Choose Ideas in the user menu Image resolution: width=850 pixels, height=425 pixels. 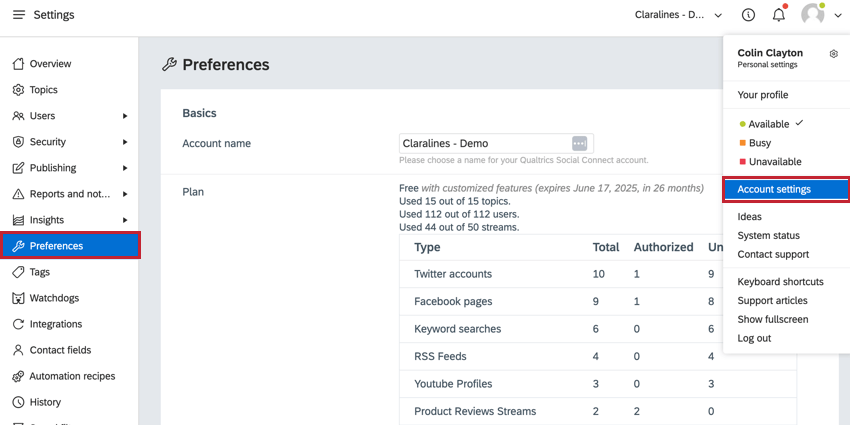[749, 217]
